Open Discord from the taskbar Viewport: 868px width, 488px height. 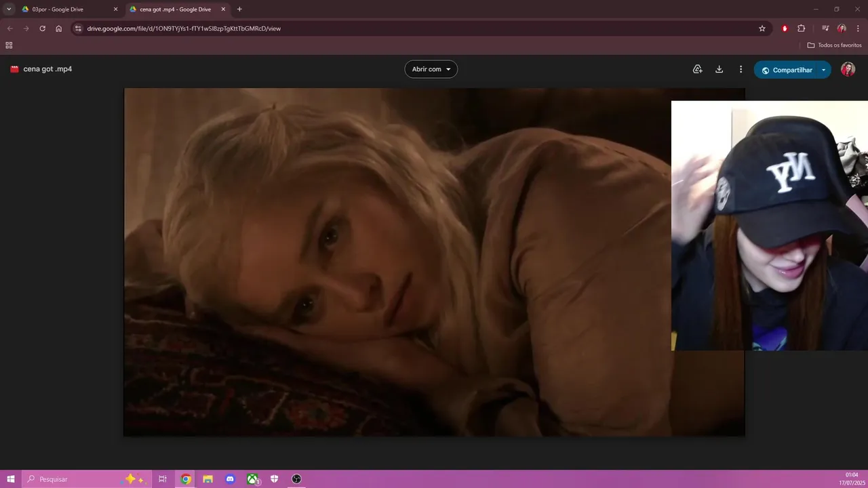pyautogui.click(x=230, y=479)
